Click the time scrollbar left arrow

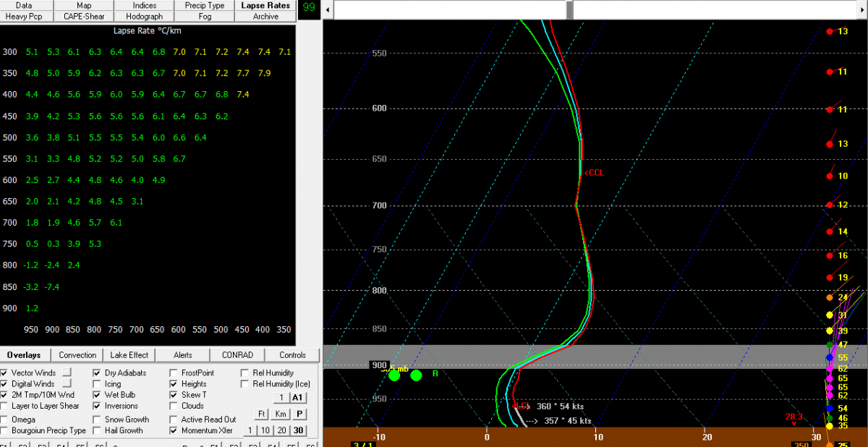point(328,9)
